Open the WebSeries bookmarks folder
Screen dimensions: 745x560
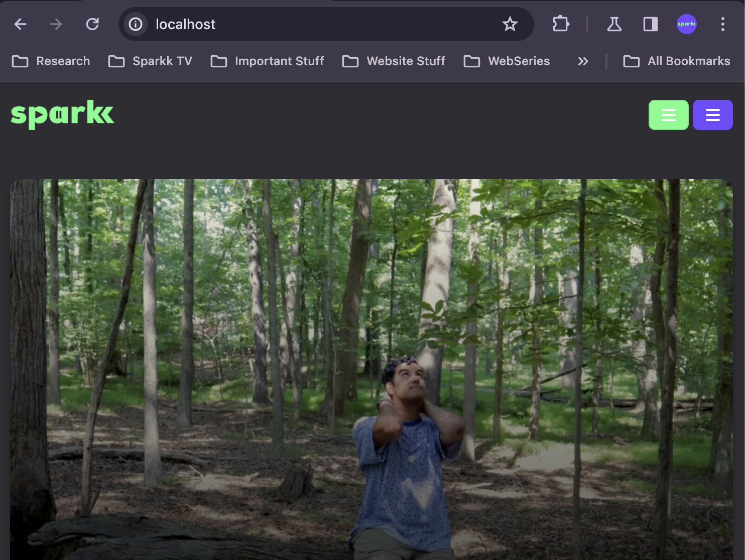pyautogui.click(x=507, y=61)
